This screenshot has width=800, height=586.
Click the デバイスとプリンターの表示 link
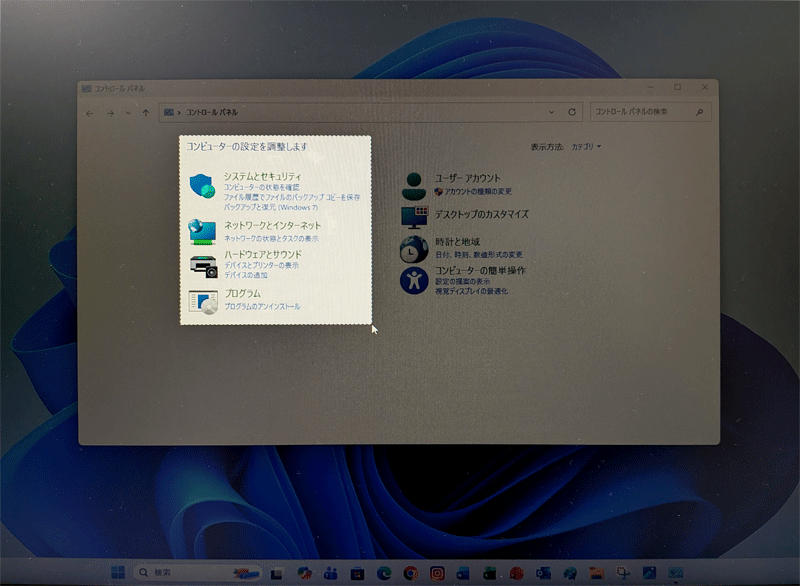[261, 265]
